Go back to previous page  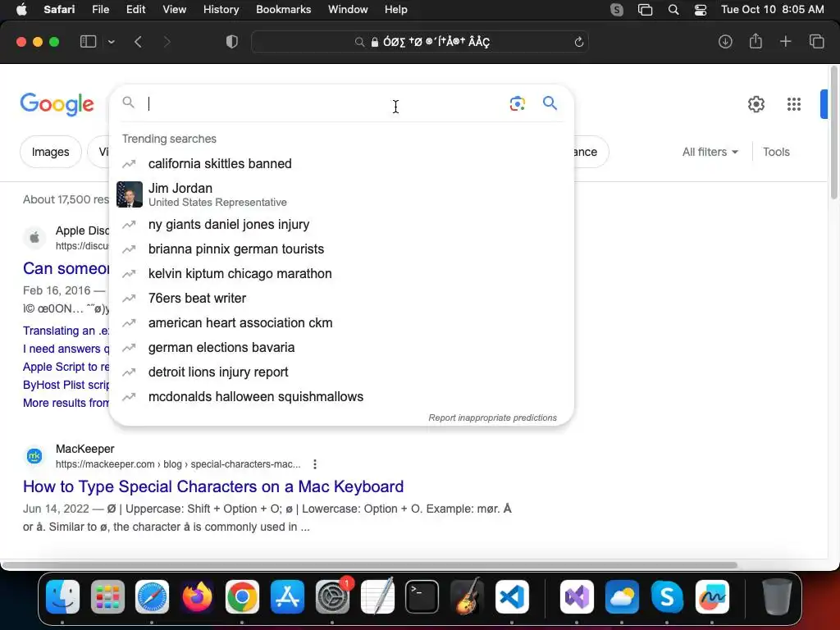pyautogui.click(x=138, y=42)
